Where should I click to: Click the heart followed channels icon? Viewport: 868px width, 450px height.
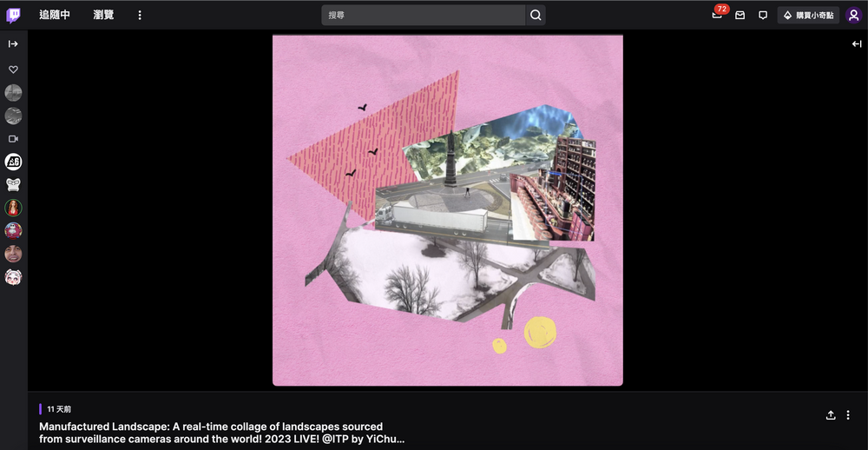13,69
